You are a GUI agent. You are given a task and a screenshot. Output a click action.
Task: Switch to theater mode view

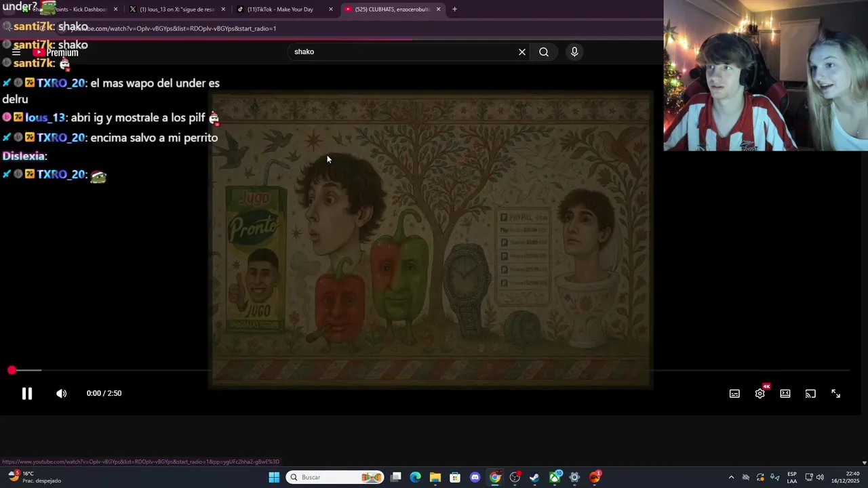click(x=785, y=394)
